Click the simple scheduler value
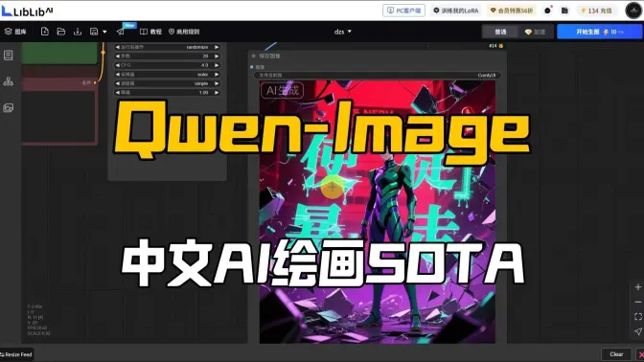This screenshot has height=362, width=644. (x=167, y=83)
